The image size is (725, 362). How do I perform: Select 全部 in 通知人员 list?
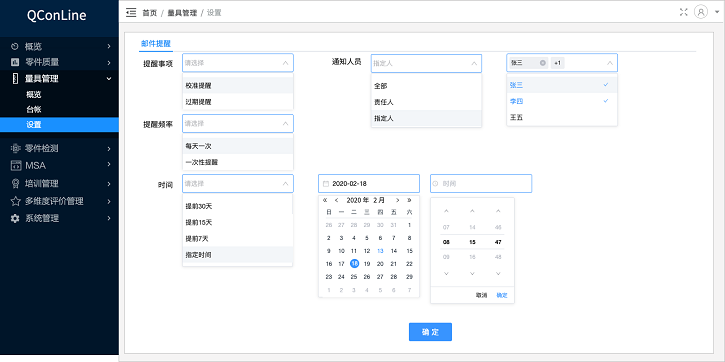426,86
